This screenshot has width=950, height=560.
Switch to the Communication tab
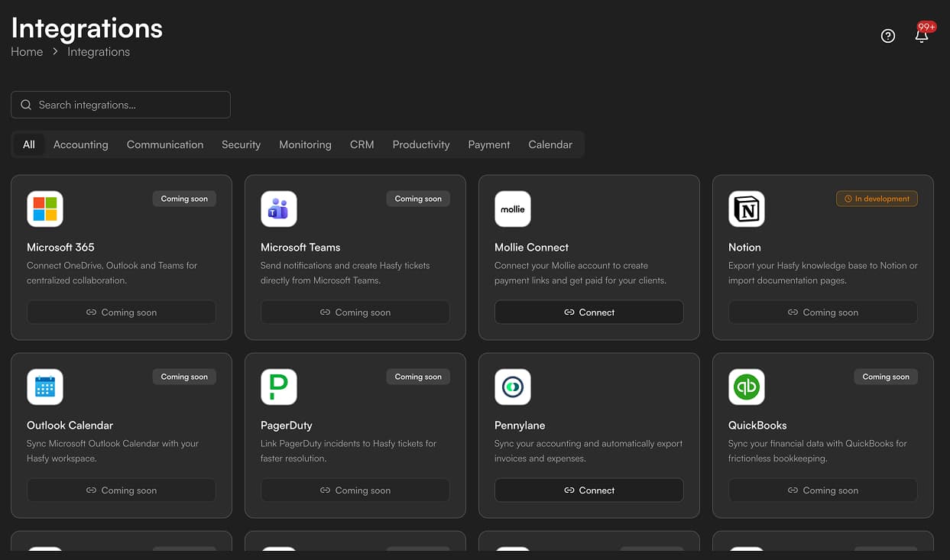pyautogui.click(x=165, y=144)
